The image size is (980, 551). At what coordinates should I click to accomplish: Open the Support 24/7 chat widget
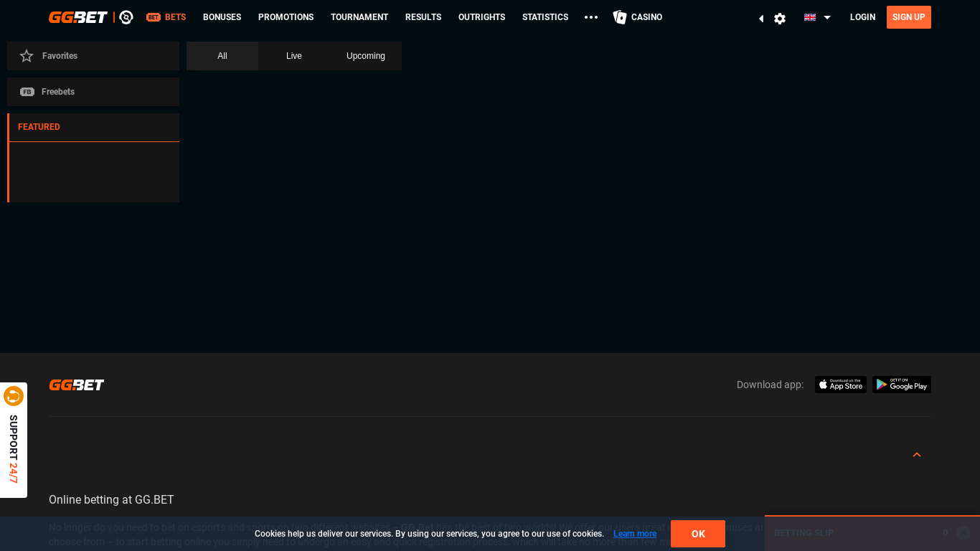(x=14, y=440)
